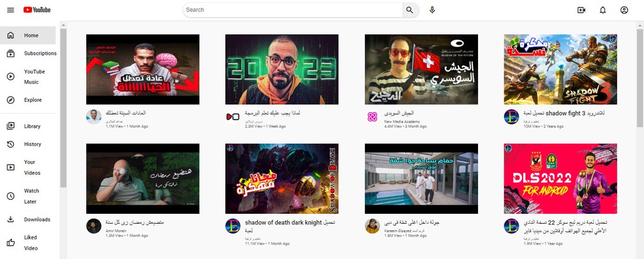The image size is (644, 259).
Task: Open Your Videos in the sidebar
Action: click(28, 167)
